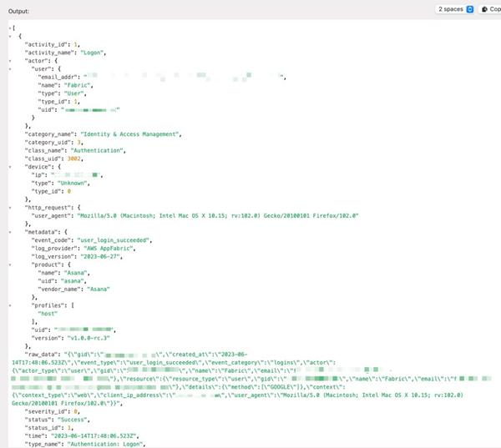The height and width of the screenshot is (448, 501).
Task: Click the "Authentication: Logon" type_name value
Action: 102,441
